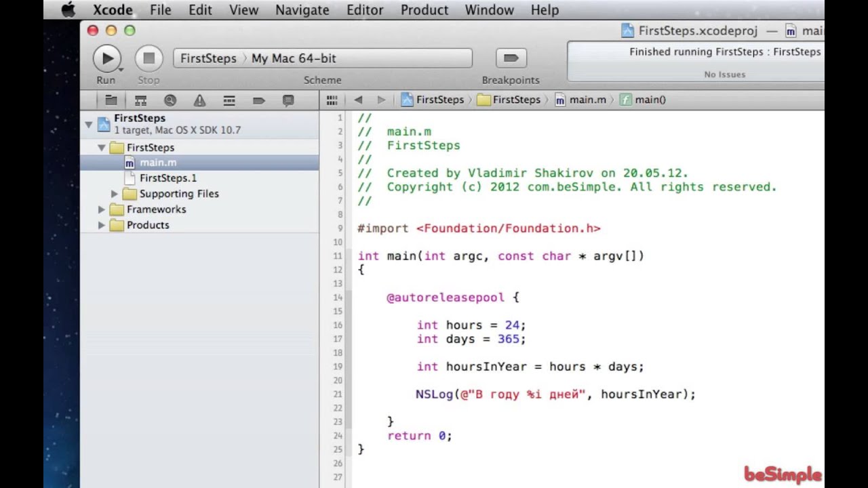Image resolution: width=868 pixels, height=488 pixels.
Task: Click the NSLog code line
Action: point(555,394)
